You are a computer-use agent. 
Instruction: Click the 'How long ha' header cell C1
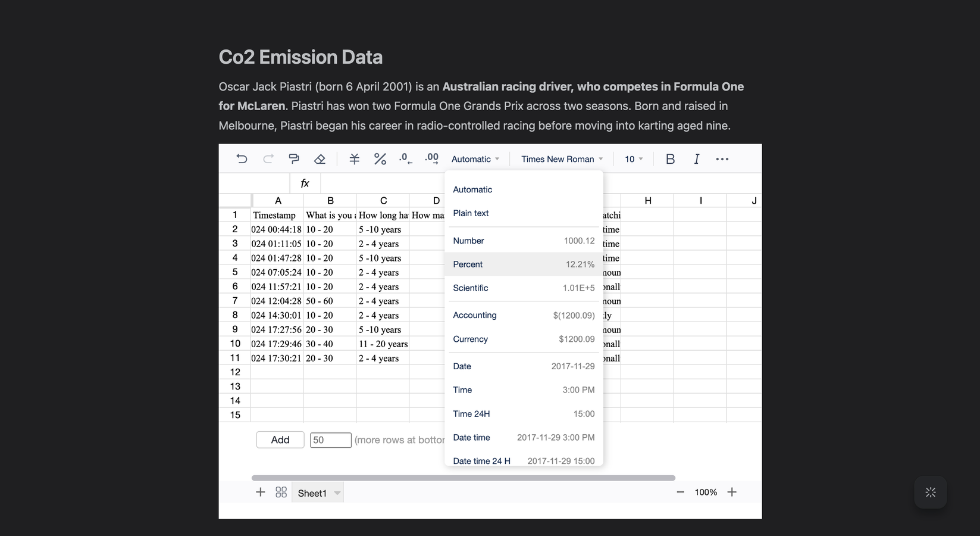[383, 215]
